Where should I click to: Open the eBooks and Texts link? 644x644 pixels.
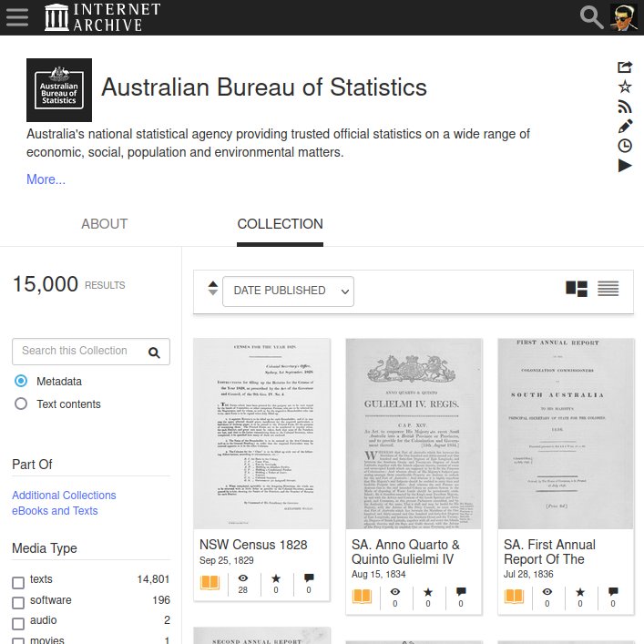point(55,510)
